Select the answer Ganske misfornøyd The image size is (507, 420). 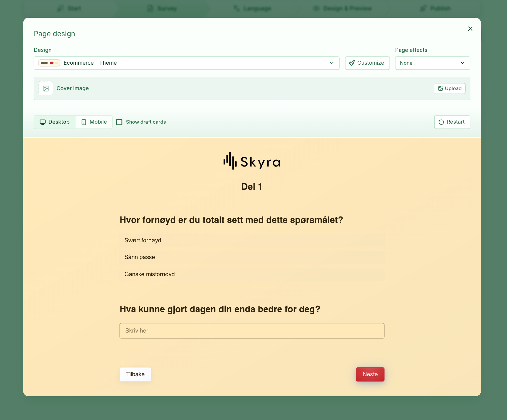(252, 274)
